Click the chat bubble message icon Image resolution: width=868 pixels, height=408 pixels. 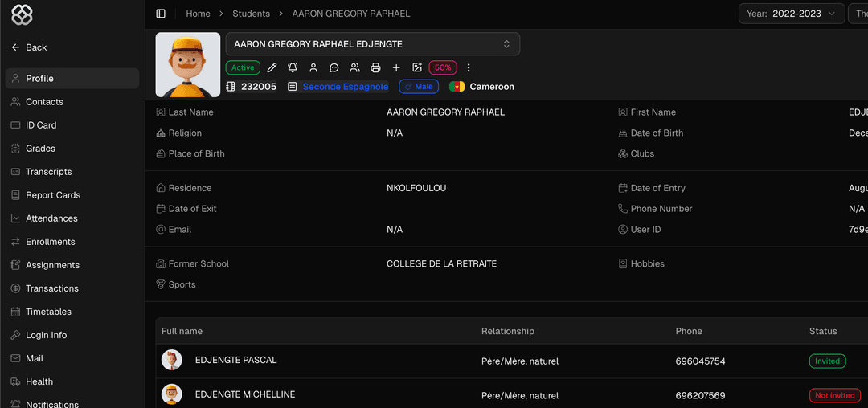click(334, 68)
